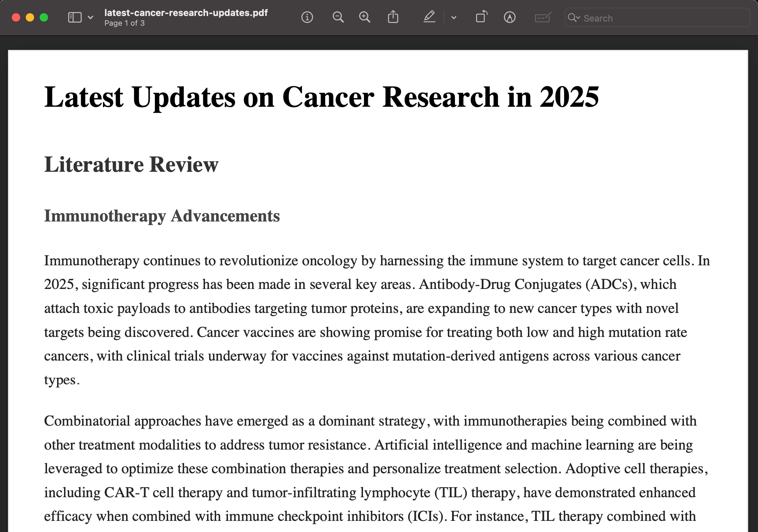Click the phrase 'Cancer vaccines are showing promise'
This screenshot has width=758, height=532.
[309, 332]
